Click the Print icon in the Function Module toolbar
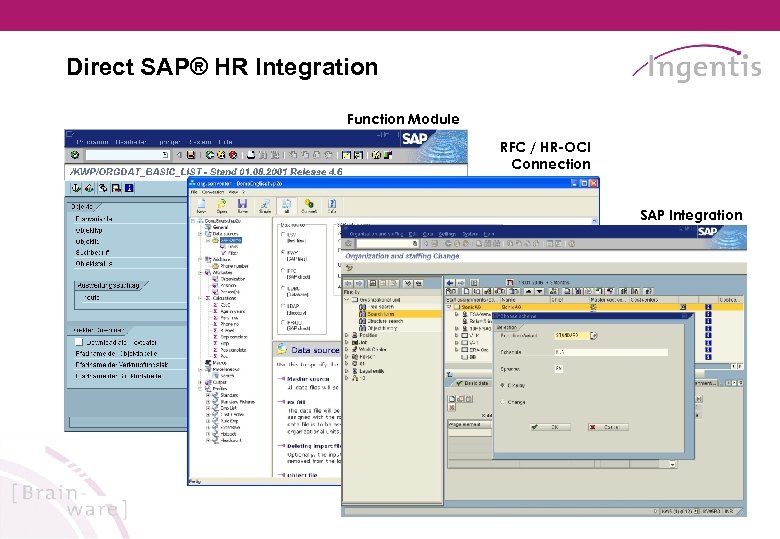Screen dimensions: 780x539 pyautogui.click(x=251, y=155)
